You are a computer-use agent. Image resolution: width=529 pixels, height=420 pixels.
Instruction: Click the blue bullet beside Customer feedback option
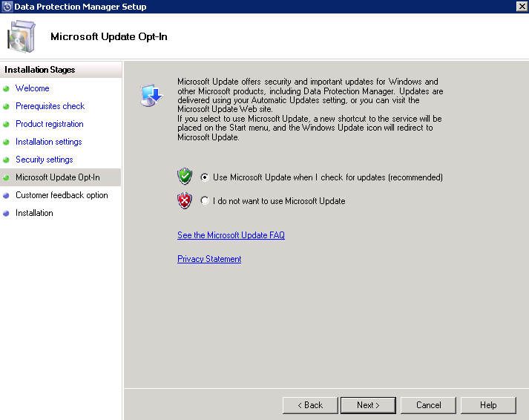6,195
